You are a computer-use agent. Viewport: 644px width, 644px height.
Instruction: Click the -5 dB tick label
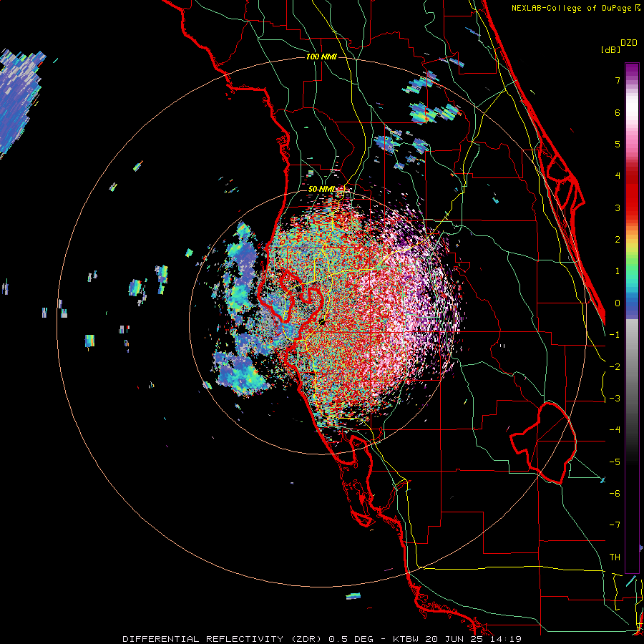(x=615, y=462)
